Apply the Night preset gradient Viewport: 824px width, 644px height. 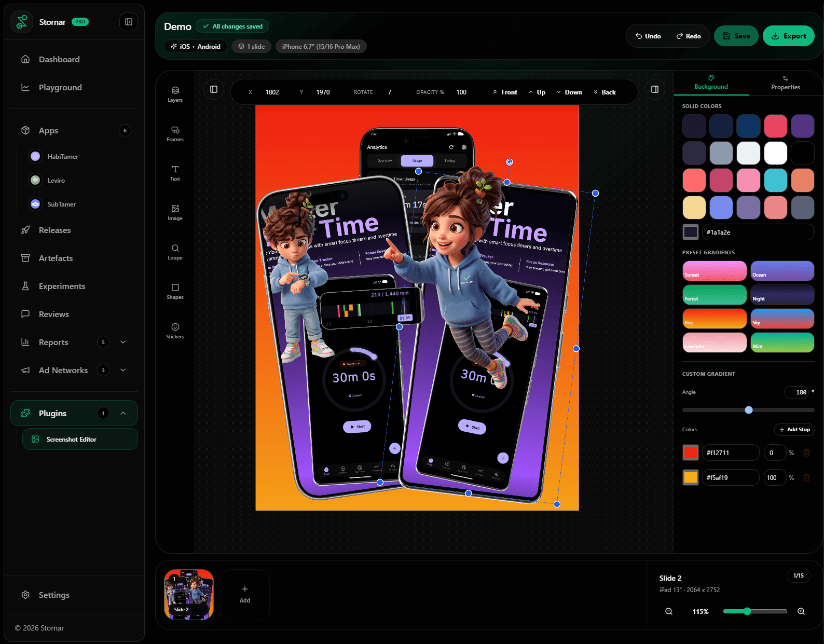[x=782, y=295]
